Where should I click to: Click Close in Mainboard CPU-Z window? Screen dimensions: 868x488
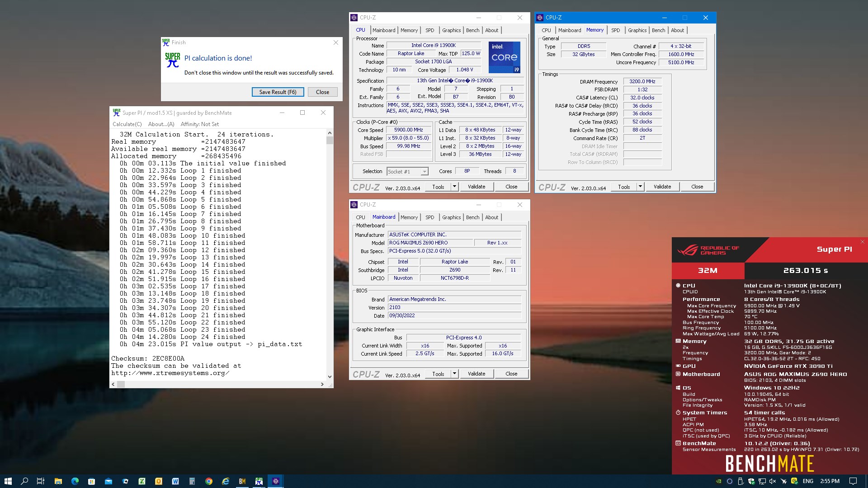[x=511, y=374]
